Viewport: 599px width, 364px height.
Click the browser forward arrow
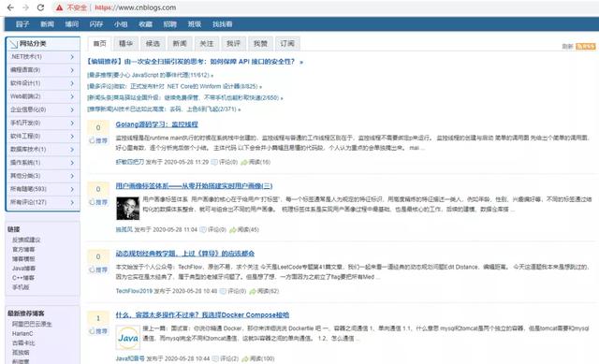click(x=25, y=7)
